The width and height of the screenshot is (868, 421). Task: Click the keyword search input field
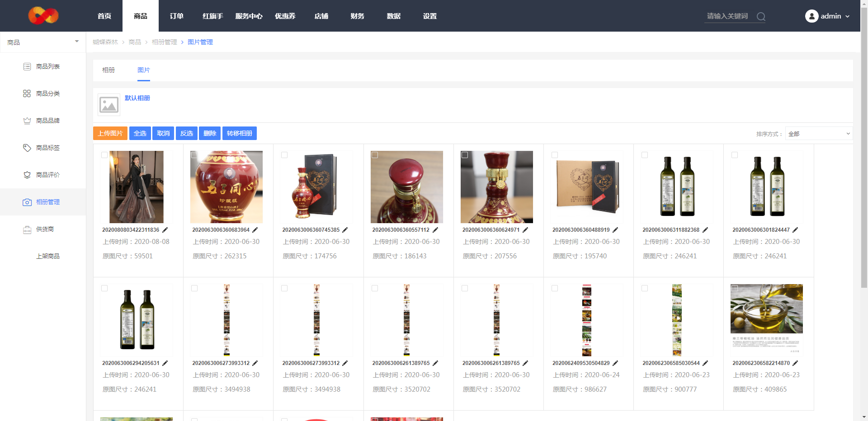point(728,16)
